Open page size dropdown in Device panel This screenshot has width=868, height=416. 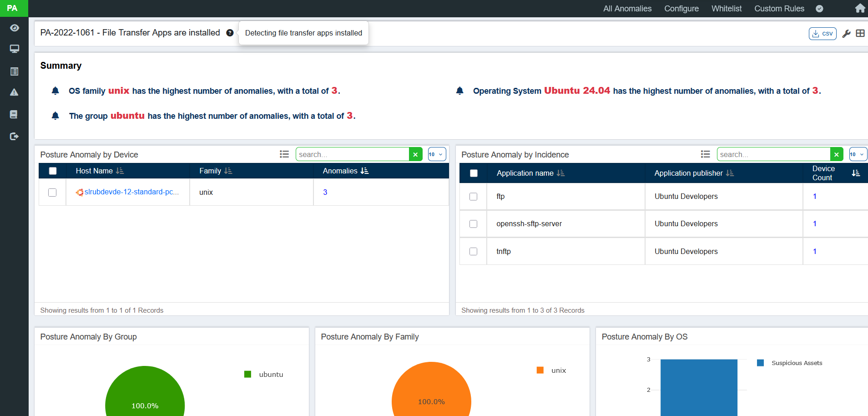437,154
